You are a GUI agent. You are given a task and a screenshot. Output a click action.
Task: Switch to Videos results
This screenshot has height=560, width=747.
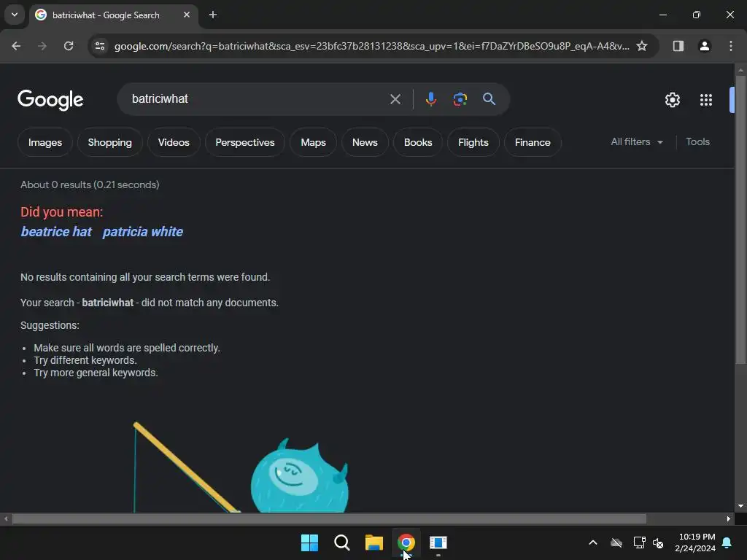174,142
